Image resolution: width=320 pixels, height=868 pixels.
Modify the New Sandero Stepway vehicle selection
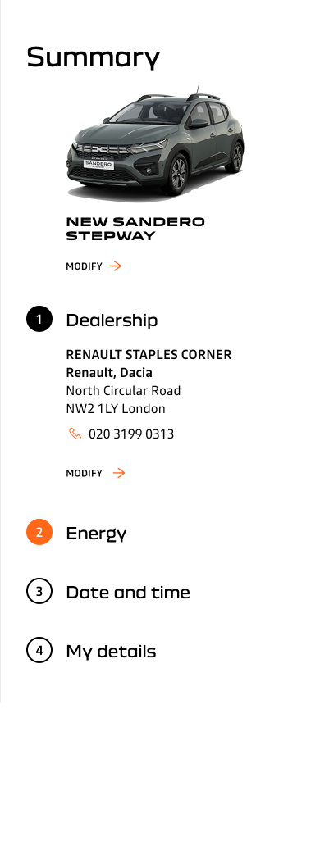94,266
